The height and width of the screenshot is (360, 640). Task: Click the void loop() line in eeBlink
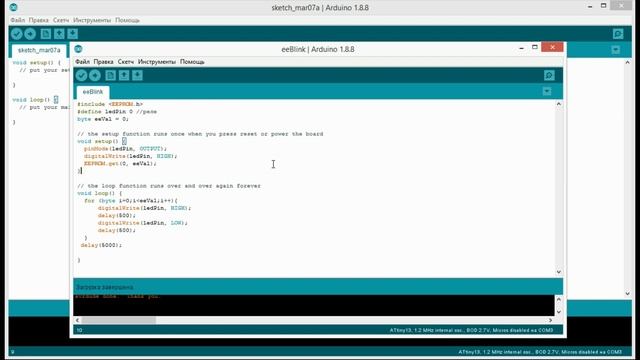100,193
